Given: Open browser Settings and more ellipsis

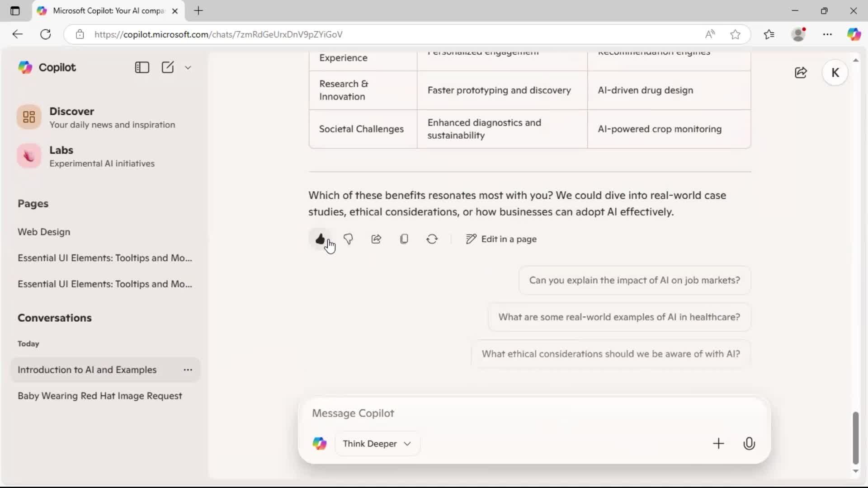Looking at the screenshot, I should (827, 34).
